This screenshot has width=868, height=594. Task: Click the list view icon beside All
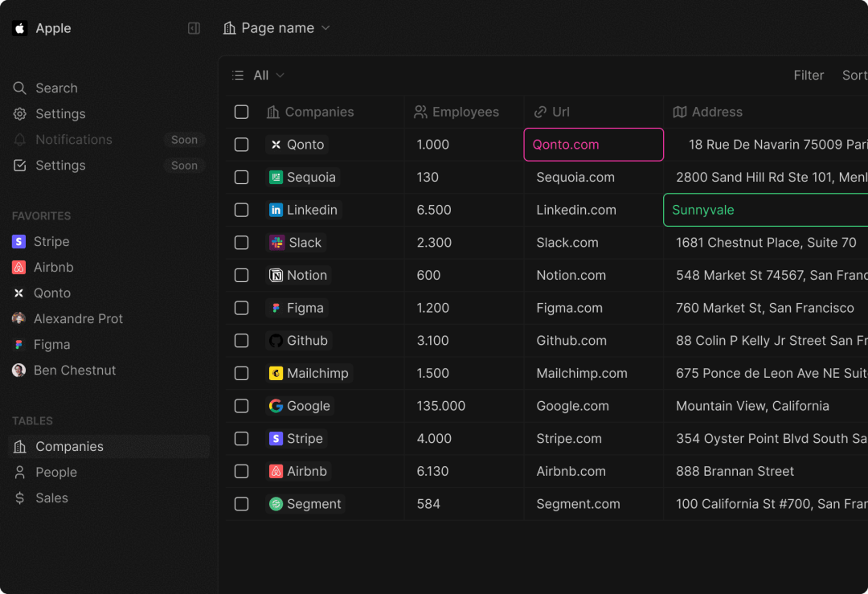[238, 76]
